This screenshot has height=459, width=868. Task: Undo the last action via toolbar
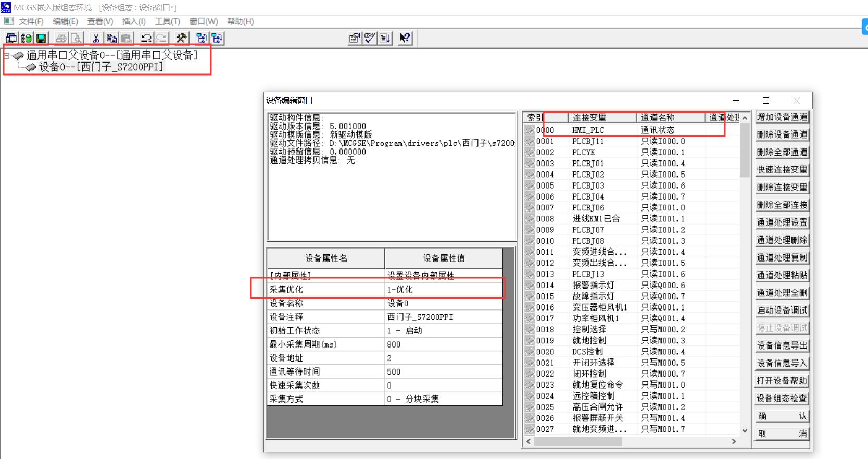point(146,38)
